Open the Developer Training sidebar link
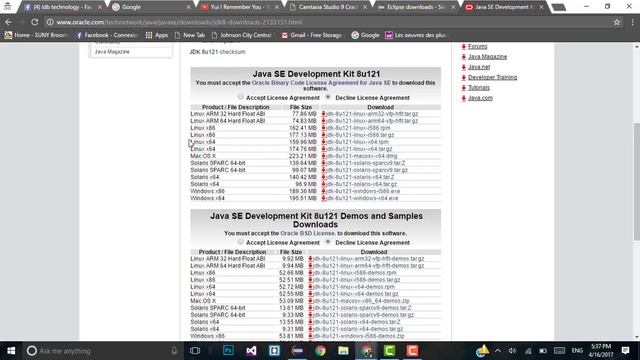The width and height of the screenshot is (640, 360). [492, 77]
